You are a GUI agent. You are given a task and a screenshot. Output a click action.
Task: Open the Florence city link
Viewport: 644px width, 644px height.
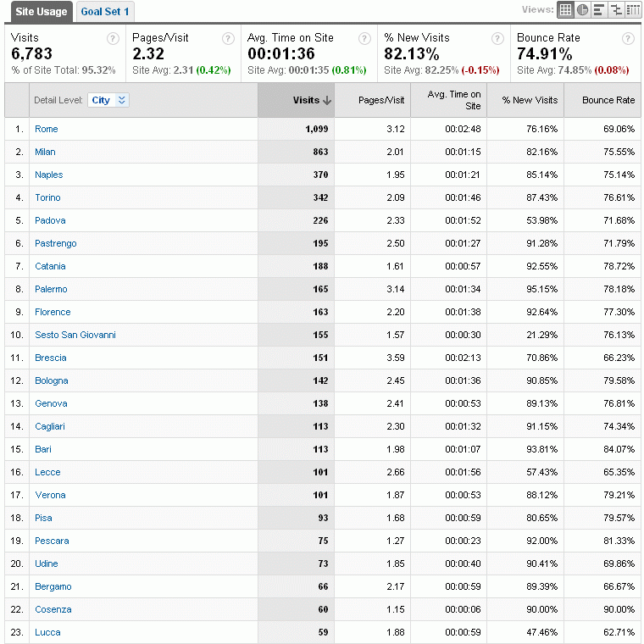53,312
